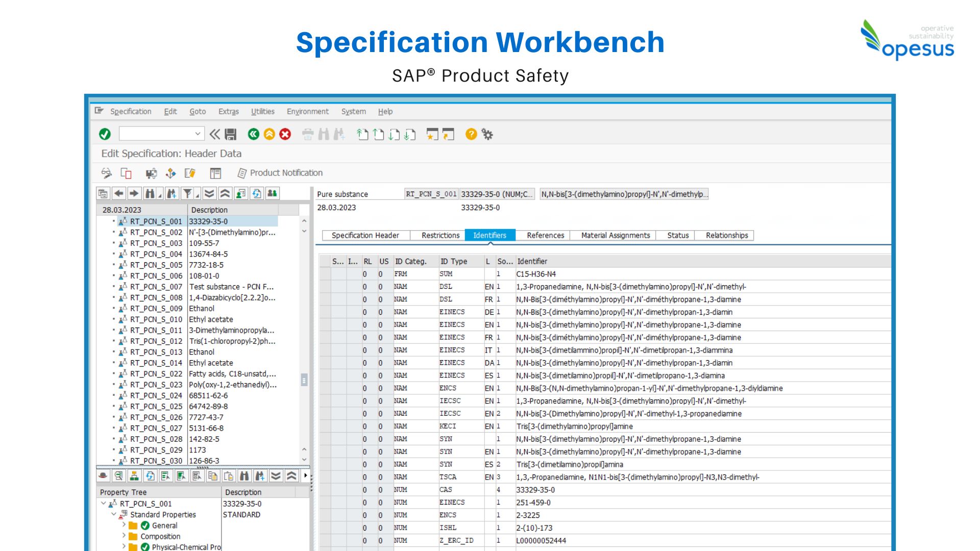Select the Specification Header tab
980x551 pixels.
coord(364,235)
